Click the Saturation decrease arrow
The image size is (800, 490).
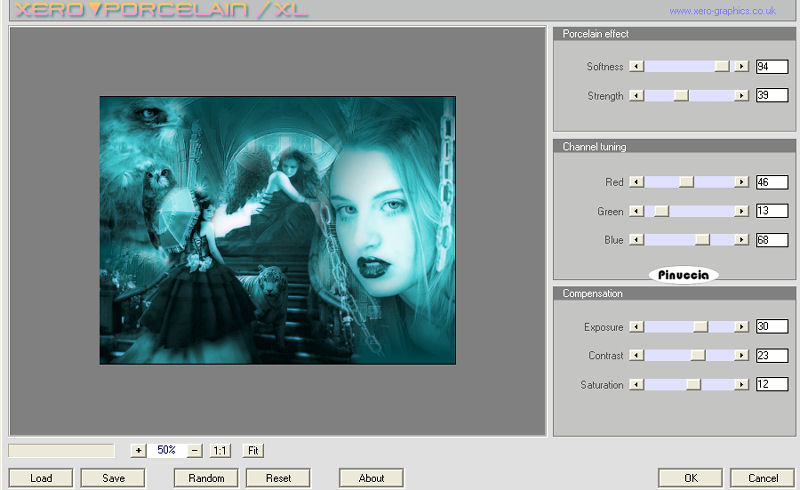pyautogui.click(x=636, y=384)
